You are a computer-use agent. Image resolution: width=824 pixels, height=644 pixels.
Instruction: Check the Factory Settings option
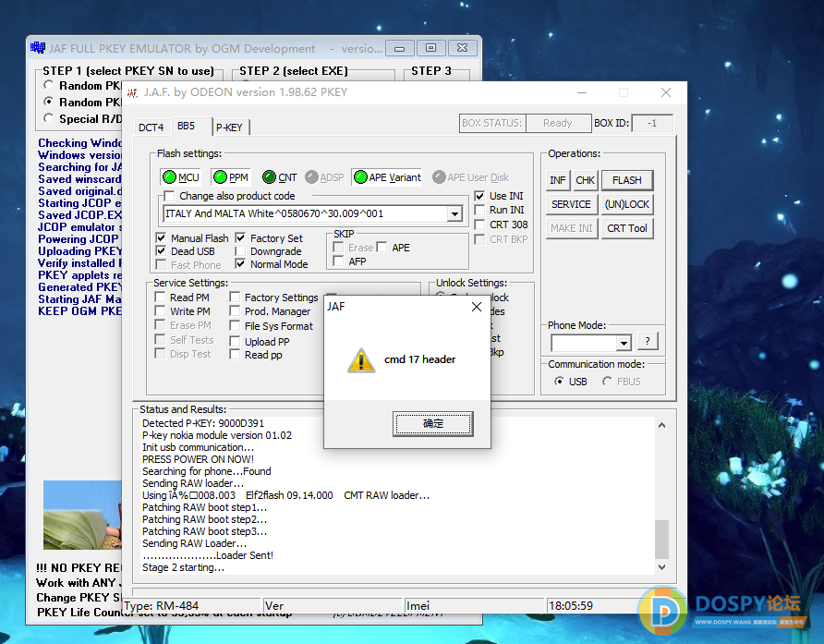click(235, 297)
